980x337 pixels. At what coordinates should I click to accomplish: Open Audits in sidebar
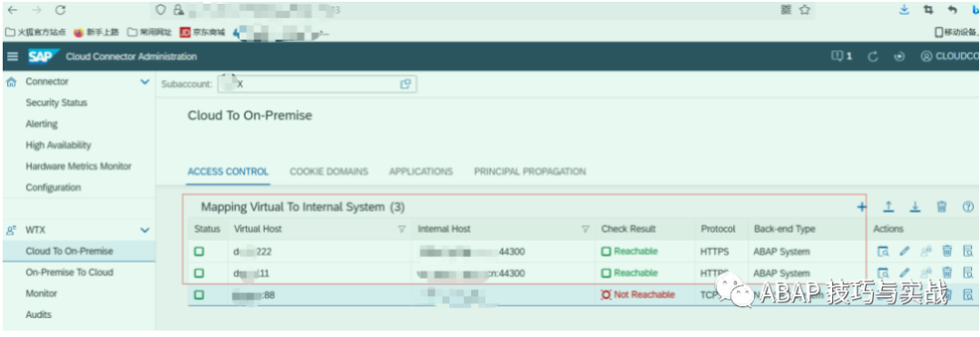[x=39, y=314]
